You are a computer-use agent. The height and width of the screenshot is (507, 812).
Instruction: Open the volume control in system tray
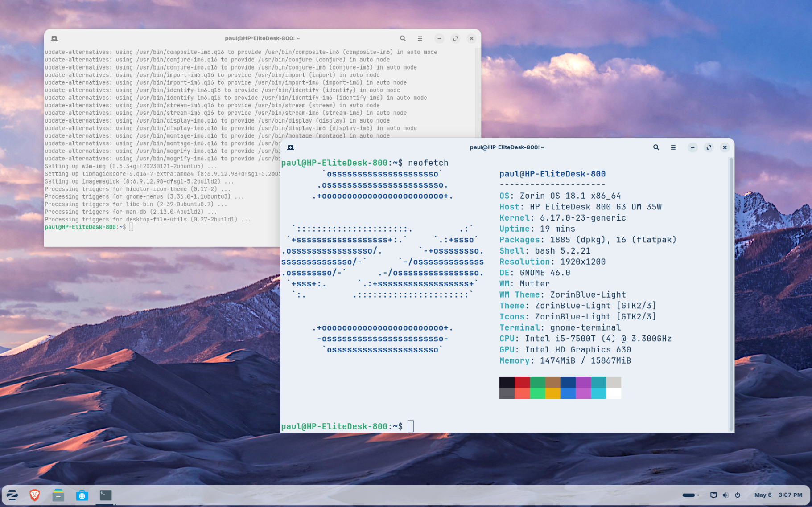tap(725, 495)
